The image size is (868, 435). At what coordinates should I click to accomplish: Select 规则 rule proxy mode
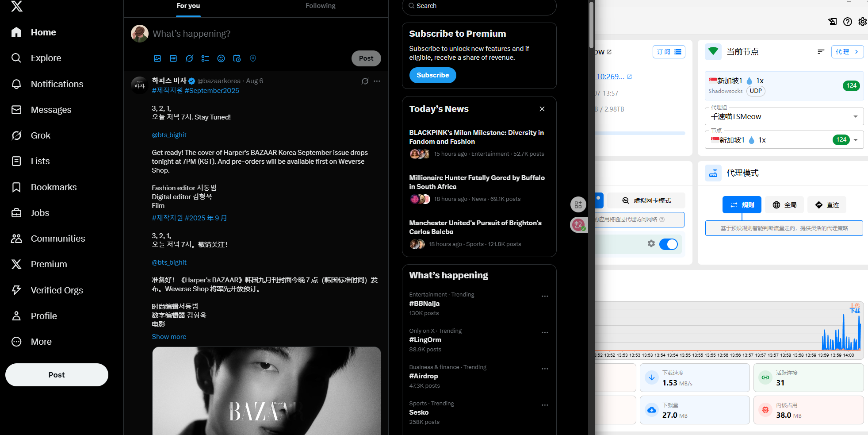[742, 205]
